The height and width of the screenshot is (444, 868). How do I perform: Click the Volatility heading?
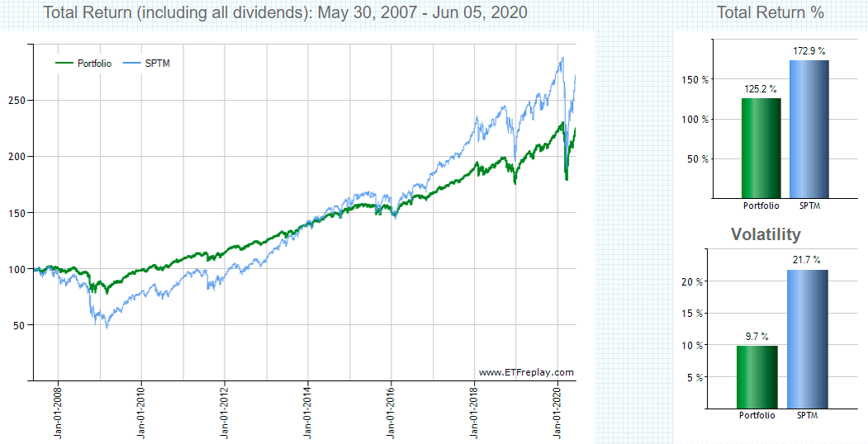(766, 234)
